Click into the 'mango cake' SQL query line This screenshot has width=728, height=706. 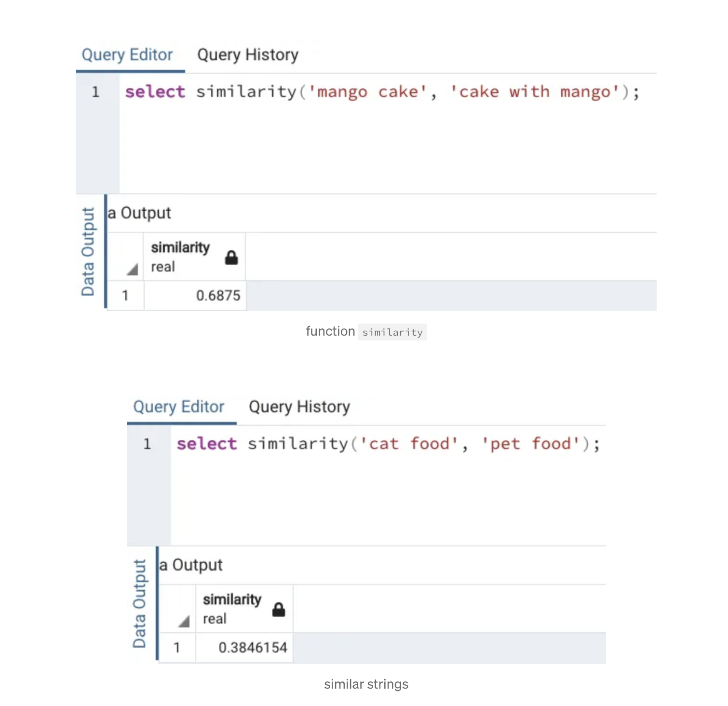tap(382, 92)
